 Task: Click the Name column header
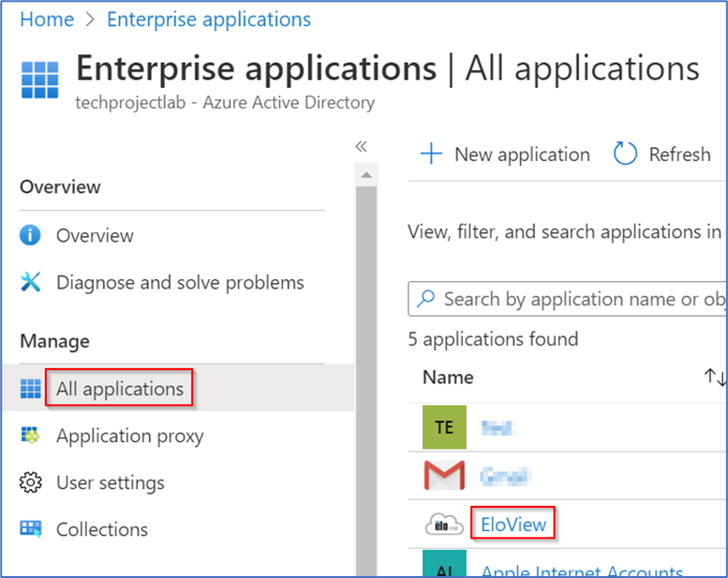(x=448, y=378)
